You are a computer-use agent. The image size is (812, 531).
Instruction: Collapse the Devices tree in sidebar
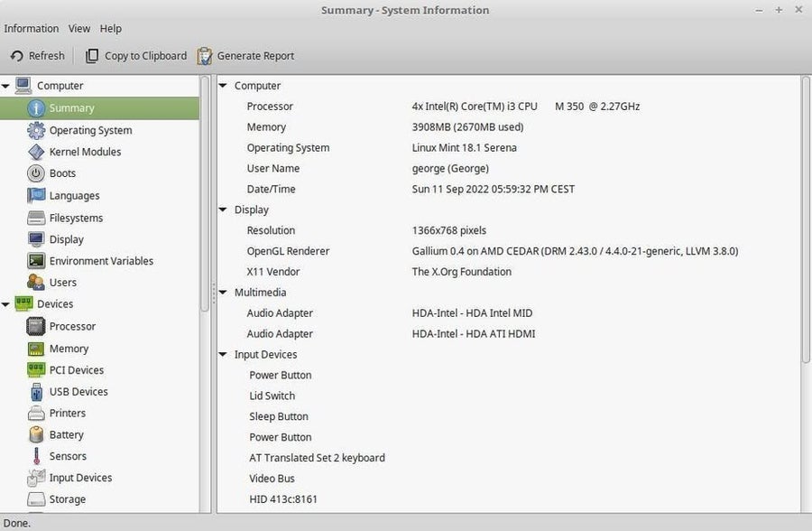(x=5, y=304)
